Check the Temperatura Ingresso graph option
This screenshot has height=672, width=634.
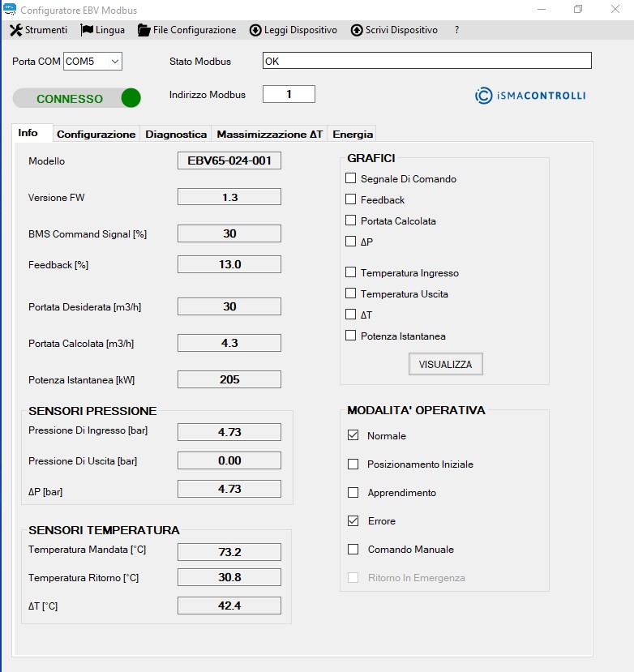[x=351, y=272]
